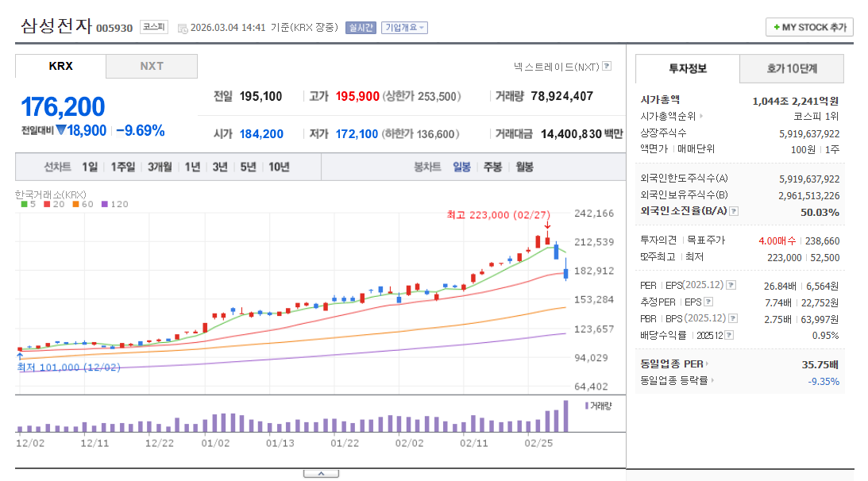
Task: Click the change rate -9.69%
Action: (x=140, y=131)
